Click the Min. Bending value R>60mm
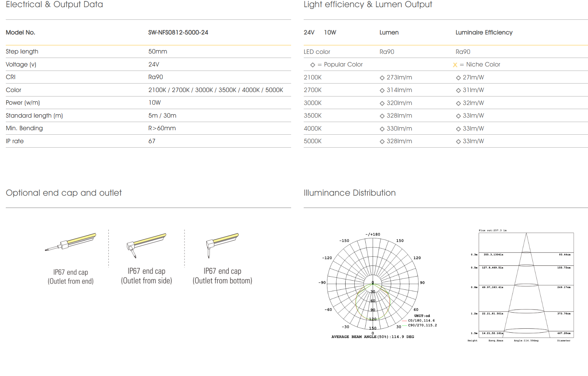The width and height of the screenshot is (588, 376). [x=162, y=129]
